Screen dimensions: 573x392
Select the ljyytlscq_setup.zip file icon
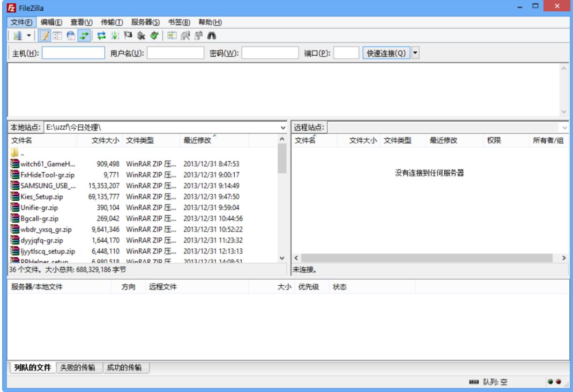[15, 251]
